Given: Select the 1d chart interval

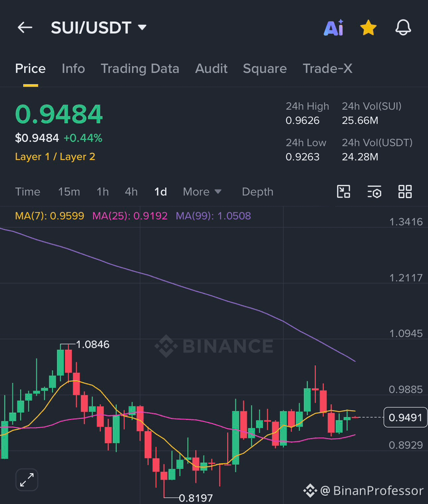Looking at the screenshot, I should click(x=161, y=192).
